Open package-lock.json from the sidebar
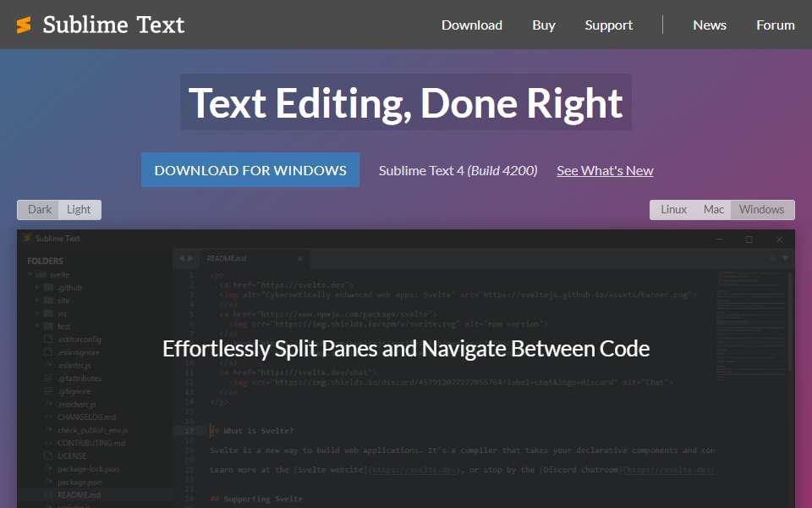This screenshot has height=508, width=812. [88, 469]
